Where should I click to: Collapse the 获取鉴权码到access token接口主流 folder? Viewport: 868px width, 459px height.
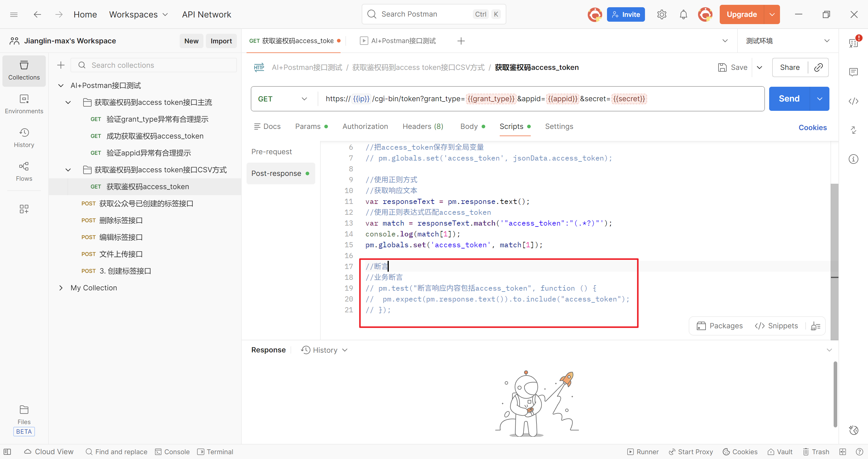click(x=68, y=102)
